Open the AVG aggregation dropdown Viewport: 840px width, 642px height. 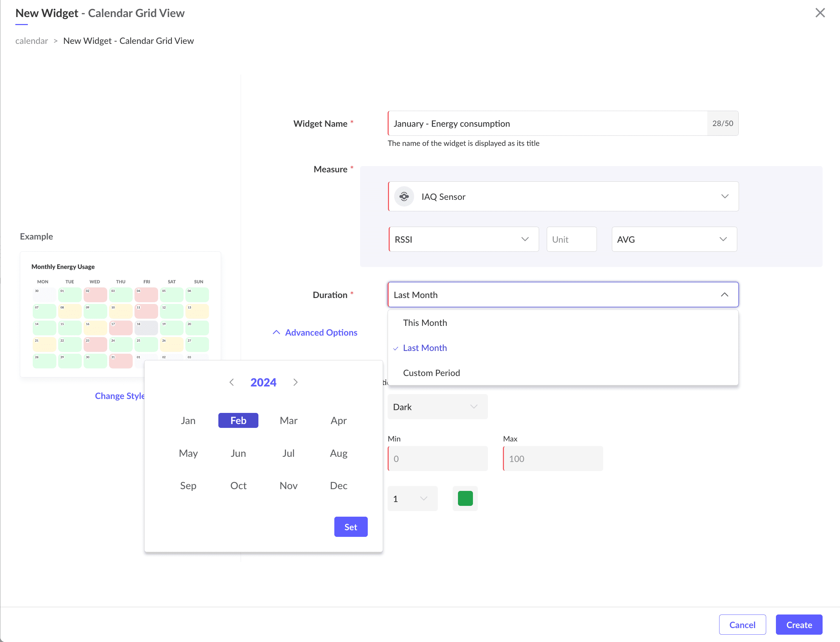coord(674,239)
